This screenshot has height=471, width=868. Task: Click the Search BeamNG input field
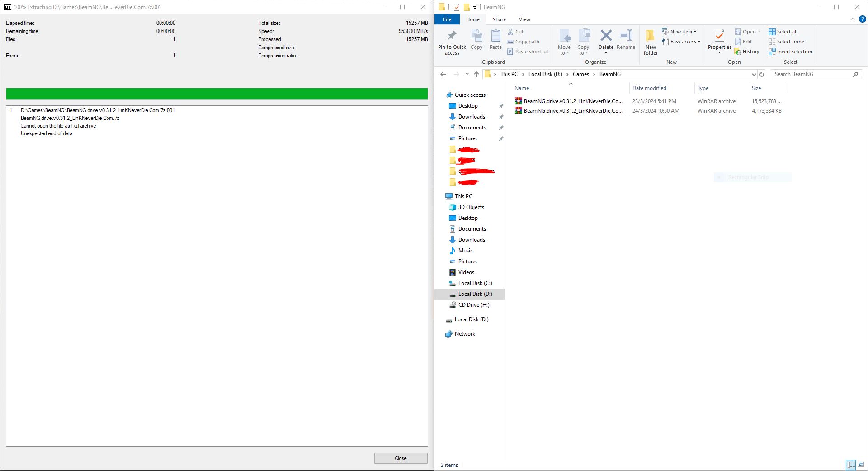(x=811, y=74)
